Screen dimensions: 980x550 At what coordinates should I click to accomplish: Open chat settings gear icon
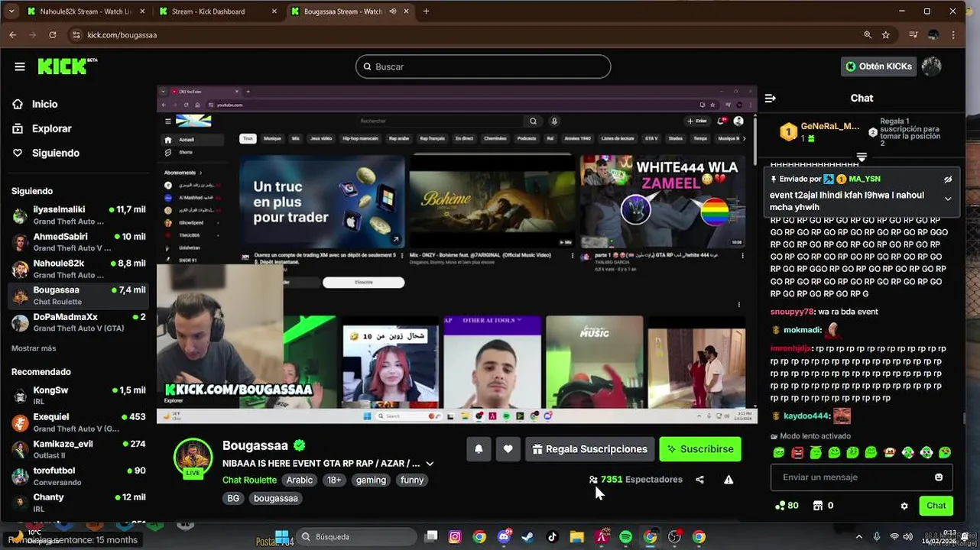[904, 506]
